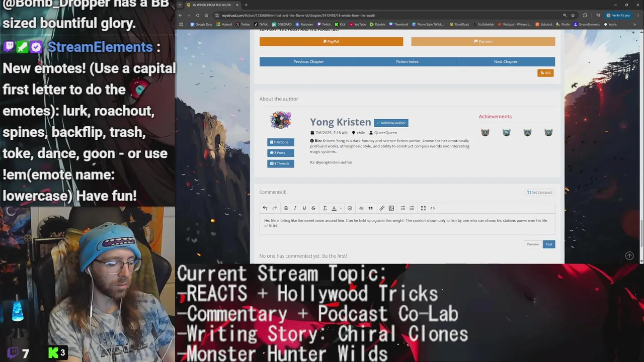Viewport: 644px width, 362px height.
Task: Open emoticon picker in comment editor
Action: pyautogui.click(x=350, y=208)
